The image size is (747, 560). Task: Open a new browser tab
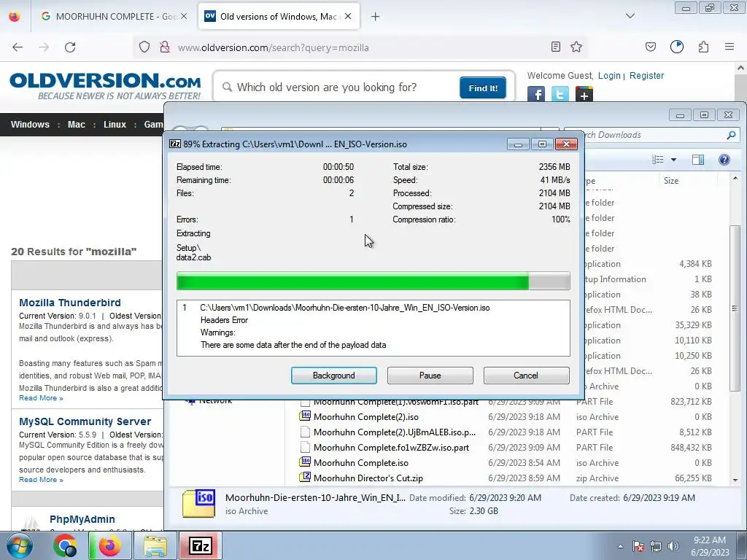coord(376,17)
